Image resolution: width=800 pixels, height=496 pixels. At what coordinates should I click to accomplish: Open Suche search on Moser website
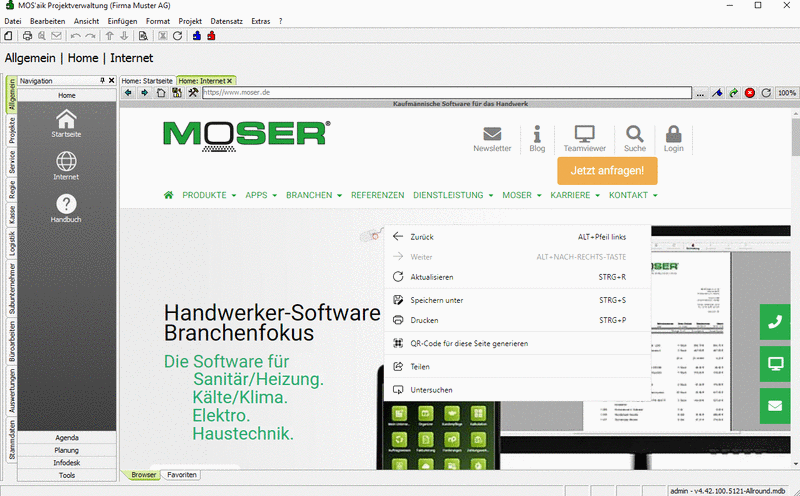pyautogui.click(x=635, y=139)
